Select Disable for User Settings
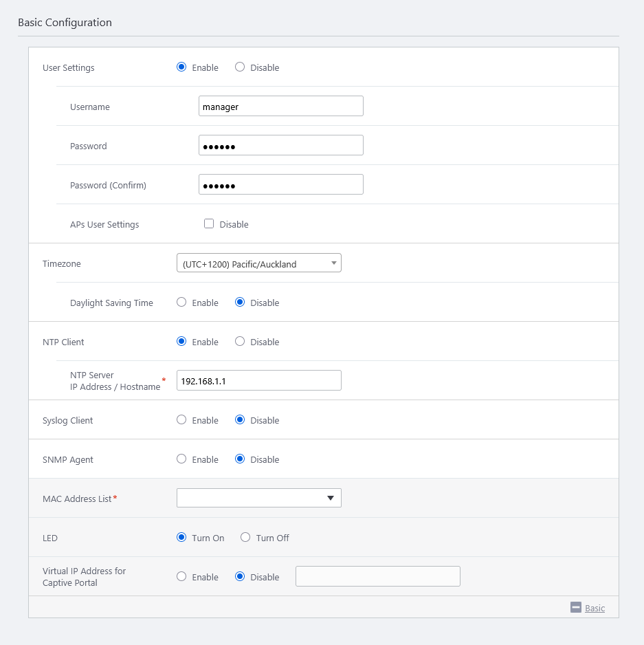This screenshot has width=644, height=645. pyautogui.click(x=240, y=67)
